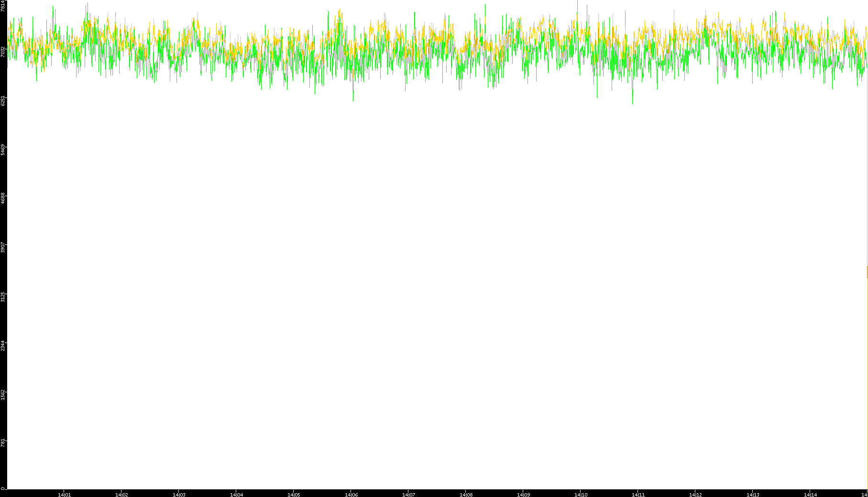868x497 pixels.
Task: Select the 3907 value on the vertical axis
Action: 3,248
